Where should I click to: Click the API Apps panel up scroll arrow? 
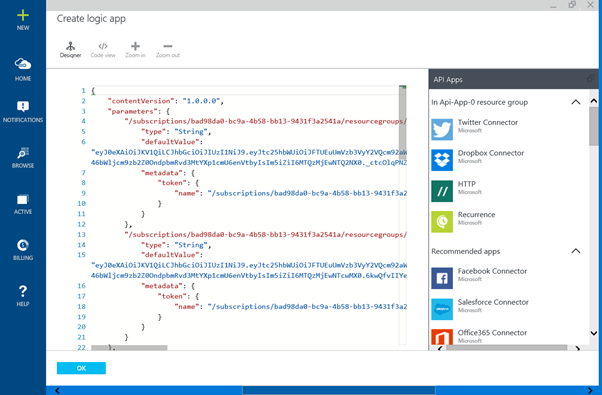[594, 101]
